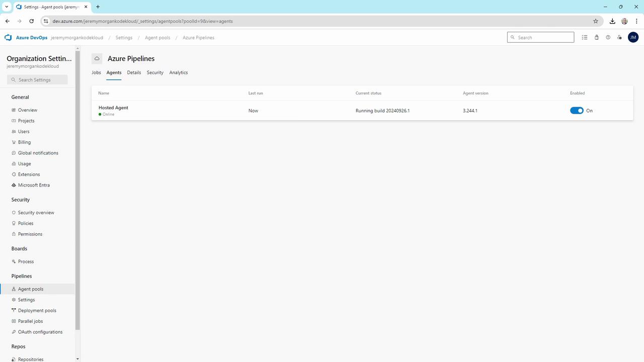The width and height of the screenshot is (644, 362).
Task: Click the Permissions lock icon in sidebar
Action: point(14,234)
